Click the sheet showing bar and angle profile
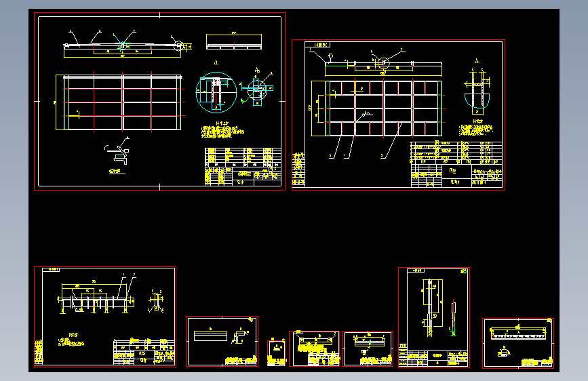588x381 pixels. click(x=222, y=341)
